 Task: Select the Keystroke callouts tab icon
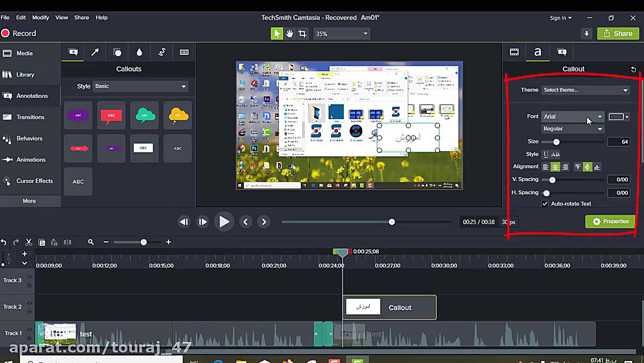click(x=184, y=52)
